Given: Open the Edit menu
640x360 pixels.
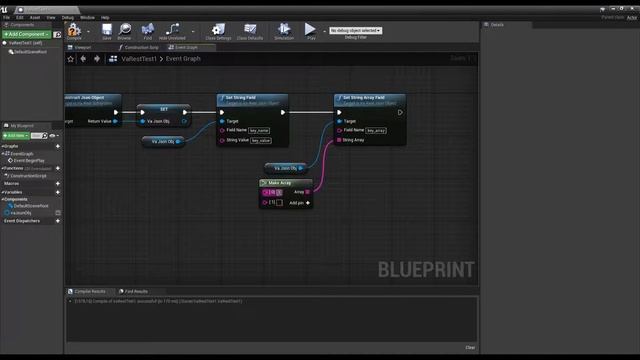Looking at the screenshot, I should (20, 18).
